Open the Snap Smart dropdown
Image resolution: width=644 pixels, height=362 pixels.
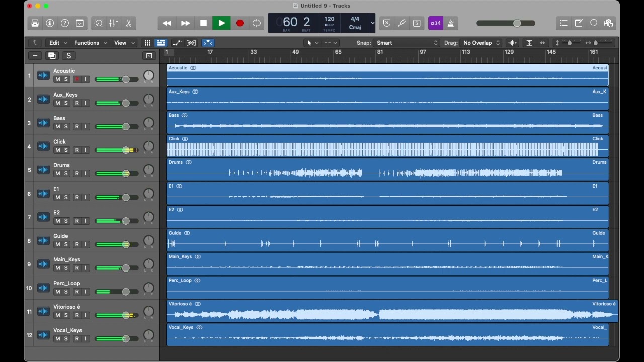click(x=407, y=43)
